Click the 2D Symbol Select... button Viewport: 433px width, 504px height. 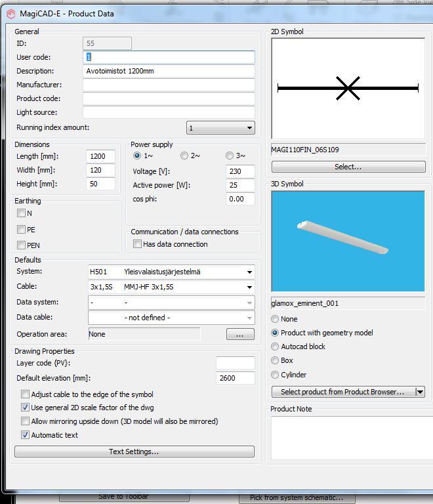pyautogui.click(x=348, y=167)
